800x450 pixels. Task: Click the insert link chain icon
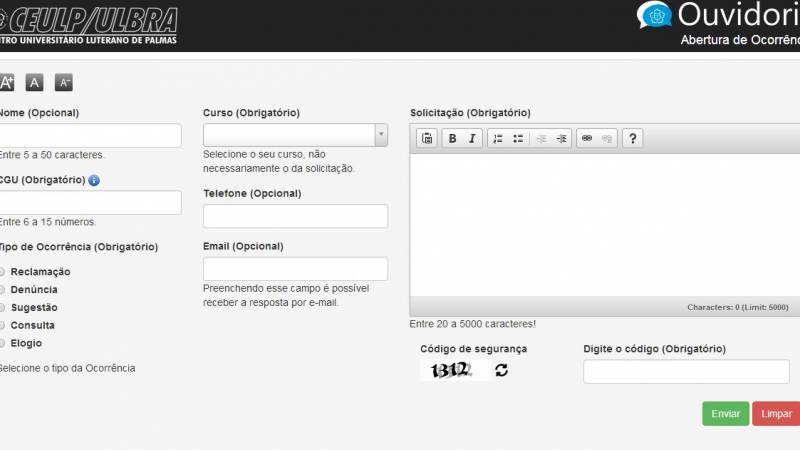point(587,139)
